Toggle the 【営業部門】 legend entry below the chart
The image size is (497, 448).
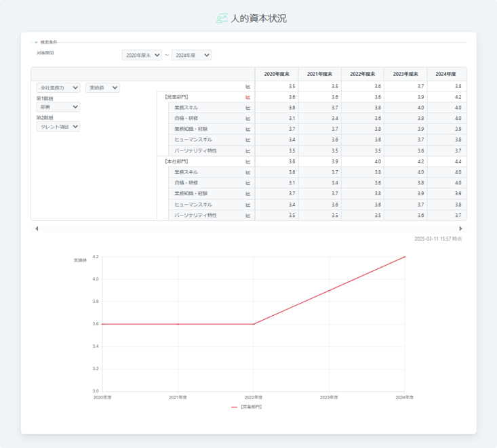(x=247, y=407)
